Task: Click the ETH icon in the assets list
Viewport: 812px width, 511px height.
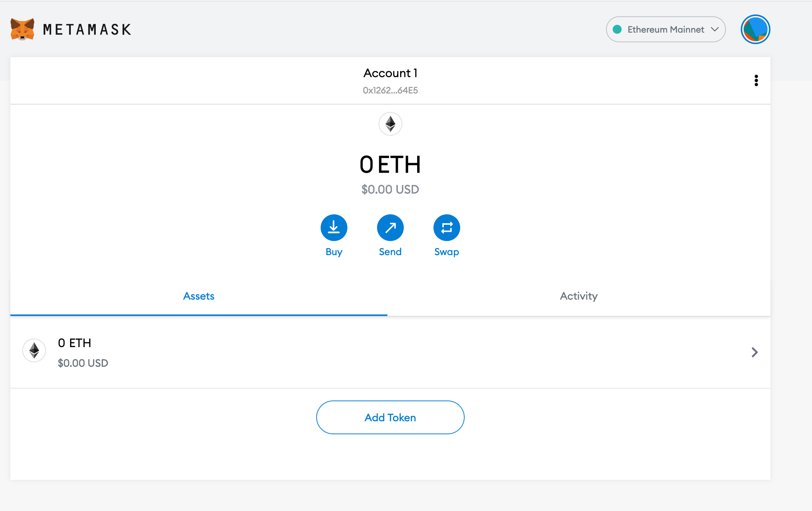Action: point(34,350)
